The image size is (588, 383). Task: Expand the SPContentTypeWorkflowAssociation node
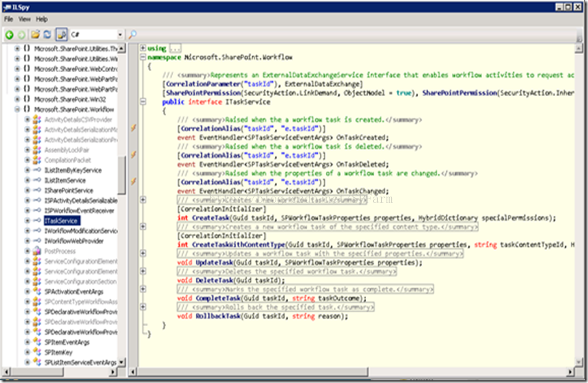click(x=27, y=301)
